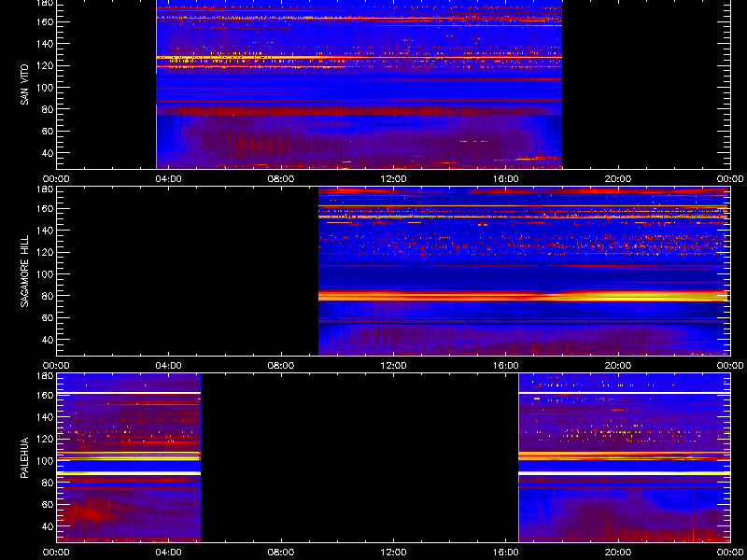Click the SAGAMORE HILL axis title
This screenshot has height=560, width=747.
point(25,271)
